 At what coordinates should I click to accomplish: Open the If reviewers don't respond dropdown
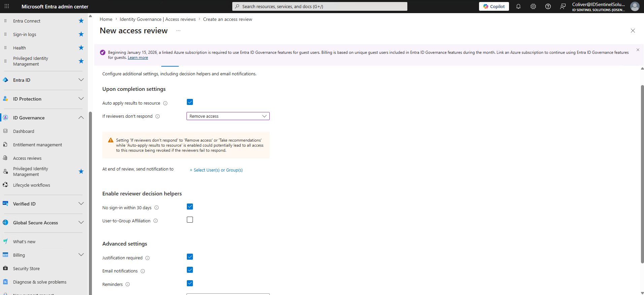[x=228, y=116]
